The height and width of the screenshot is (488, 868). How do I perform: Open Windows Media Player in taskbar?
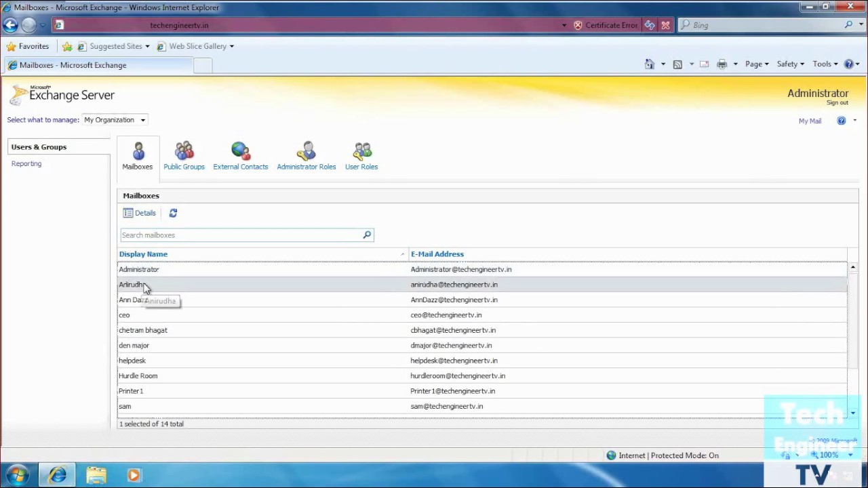point(133,475)
